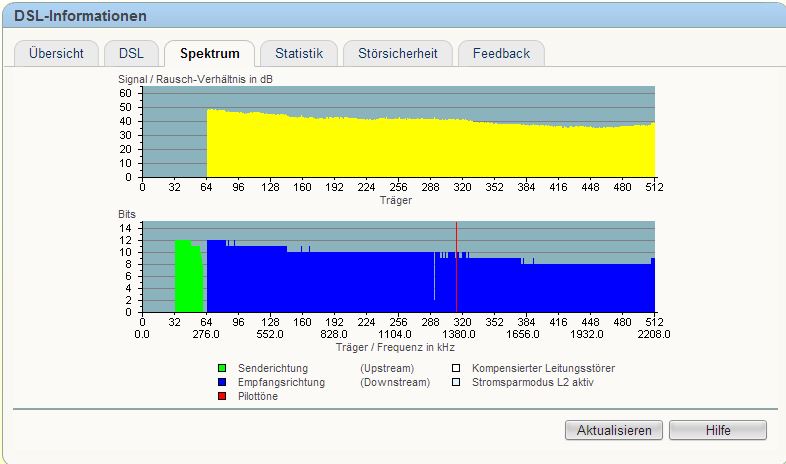The height and width of the screenshot is (464, 786).
Task: Click the 2208.0 frequency value
Action: click(x=654, y=334)
